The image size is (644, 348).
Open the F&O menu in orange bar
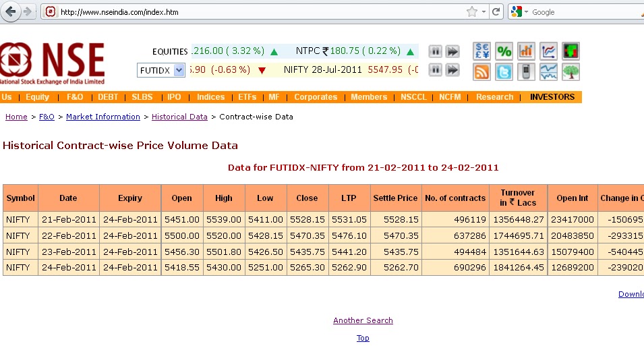click(x=75, y=97)
